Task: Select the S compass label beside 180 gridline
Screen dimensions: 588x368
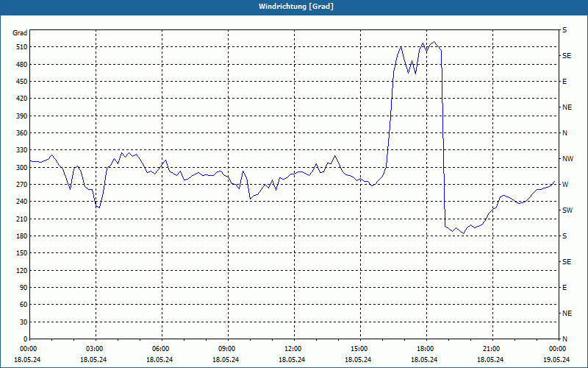Action: (564, 236)
